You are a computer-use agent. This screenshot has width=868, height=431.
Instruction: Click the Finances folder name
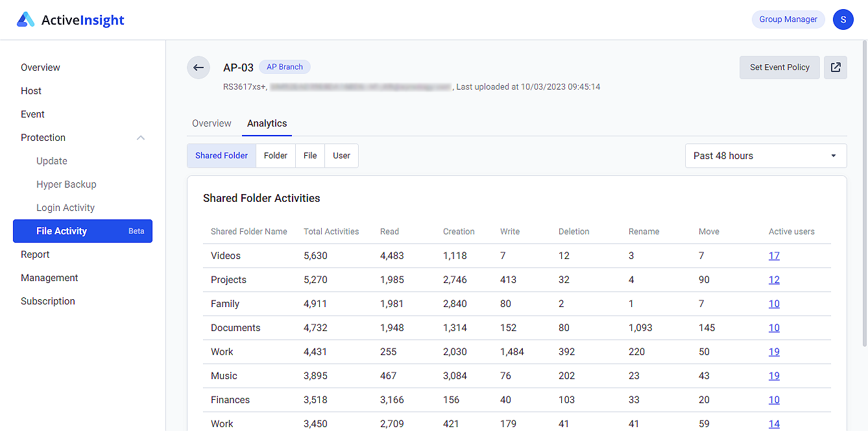(230, 400)
